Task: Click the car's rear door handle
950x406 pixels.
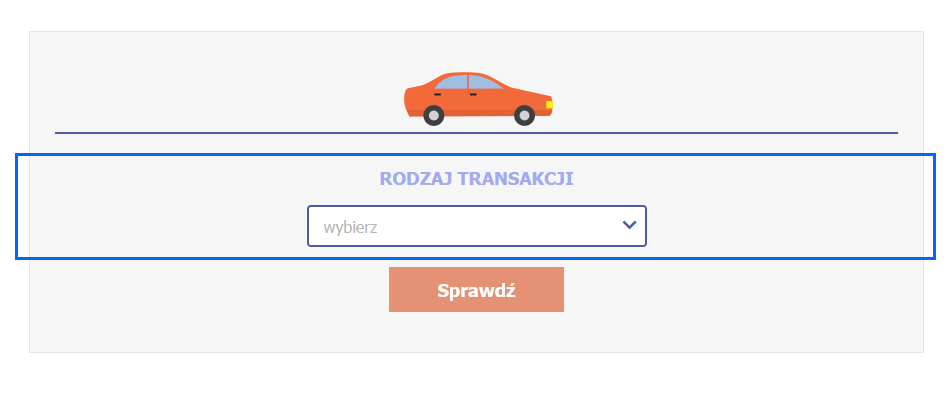Action: pos(437,95)
